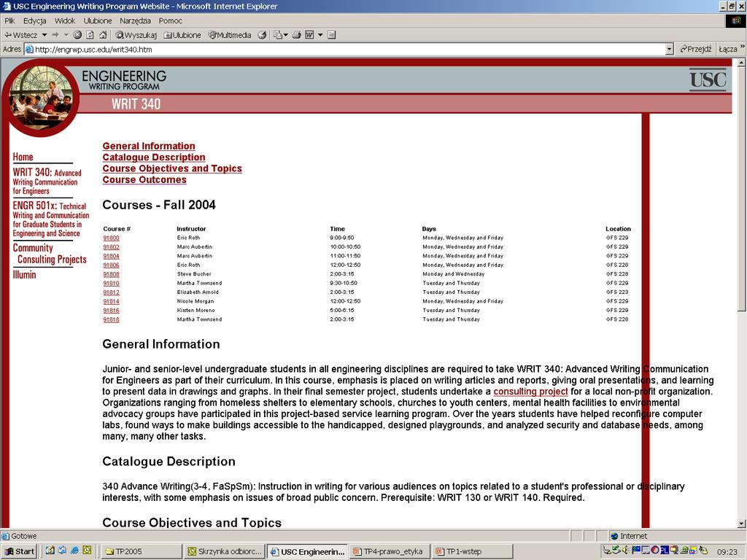Open Ulubione favorites pane in toolbar

click(x=182, y=35)
